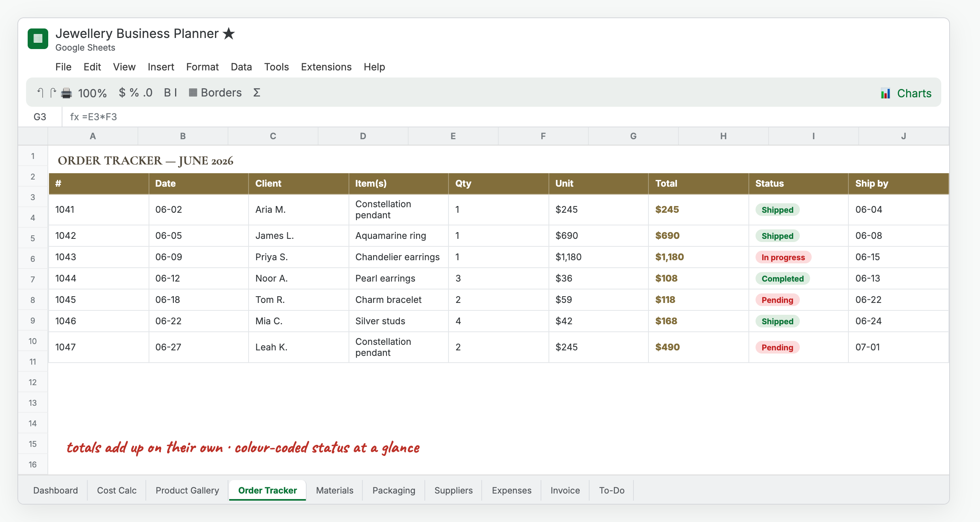Switch to the To-Do sheet tab
Viewport: 980px width, 522px height.
(612, 490)
